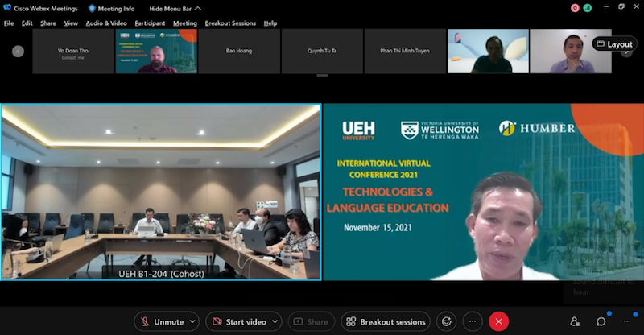
Task: Open the Layout options
Action: 614,44
